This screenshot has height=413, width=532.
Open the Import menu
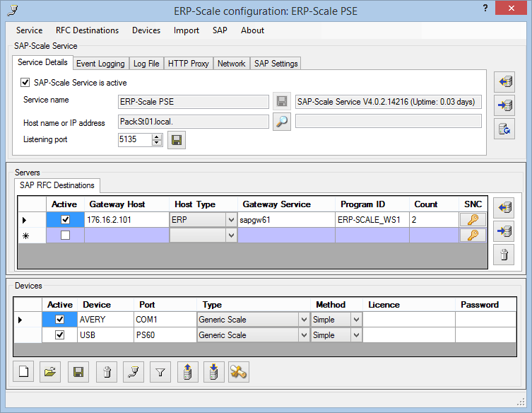click(x=187, y=30)
